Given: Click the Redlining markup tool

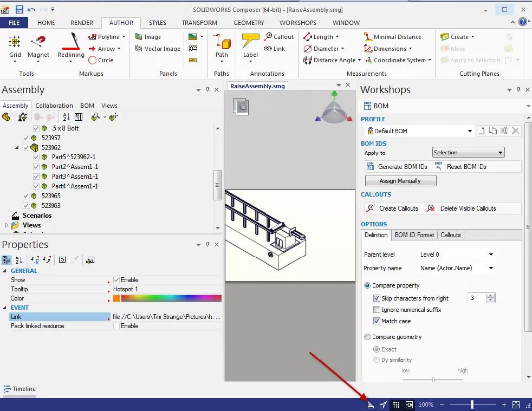Looking at the screenshot, I should click(70, 47).
